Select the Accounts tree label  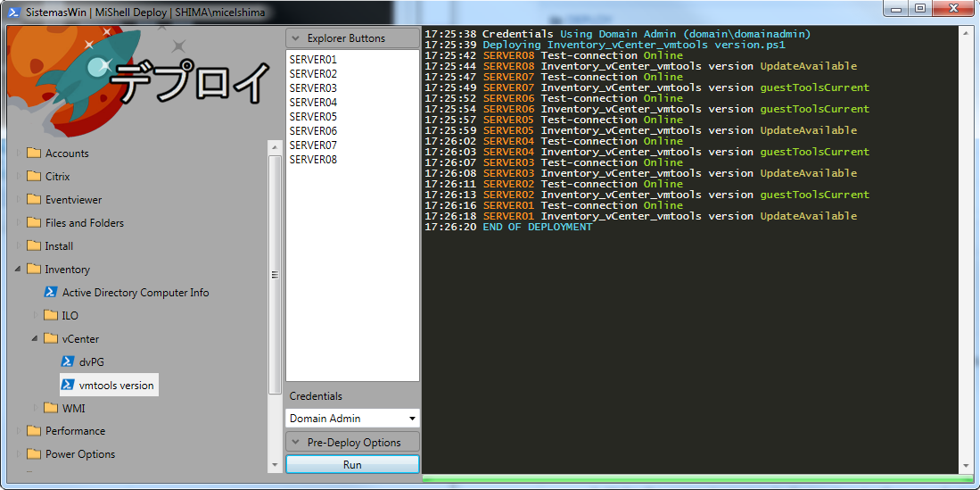[x=67, y=154]
